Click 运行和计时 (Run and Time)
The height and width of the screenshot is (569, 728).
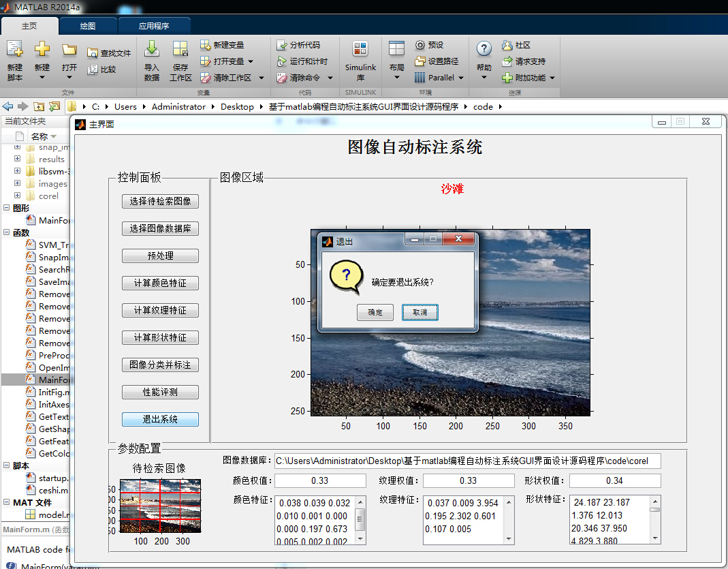click(x=302, y=61)
